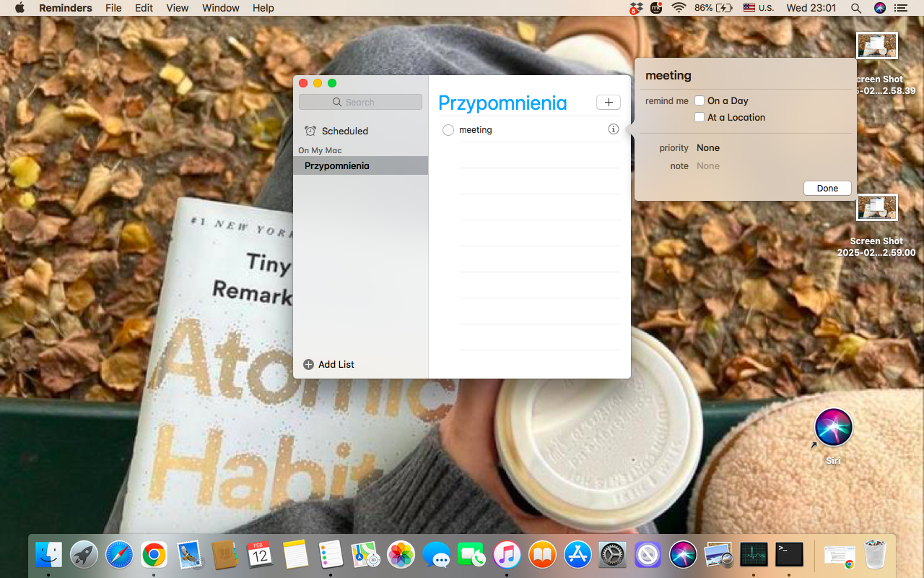Open the priority dropdown in the popover
Screen dimensions: 924x578
tap(708, 147)
